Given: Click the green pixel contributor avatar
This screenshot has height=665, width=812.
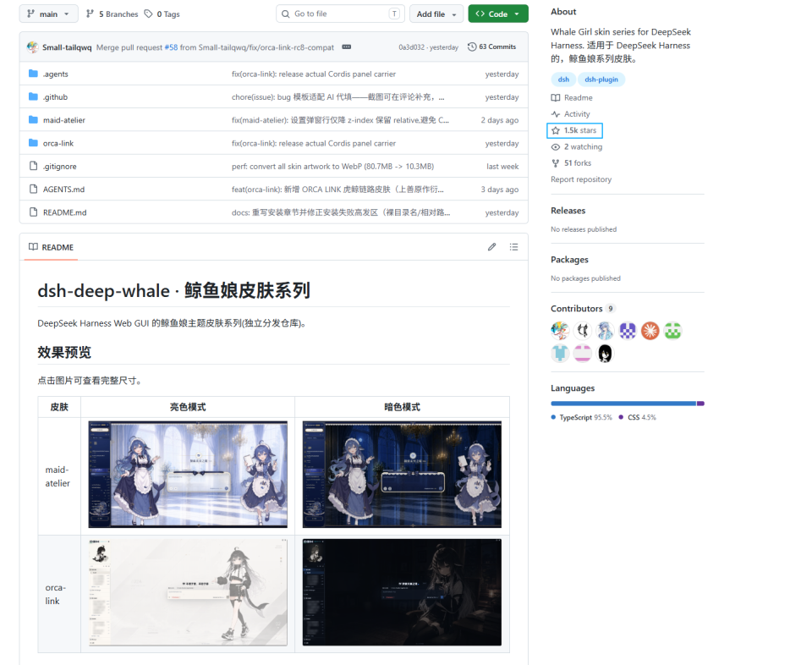Looking at the screenshot, I should (x=672, y=331).
